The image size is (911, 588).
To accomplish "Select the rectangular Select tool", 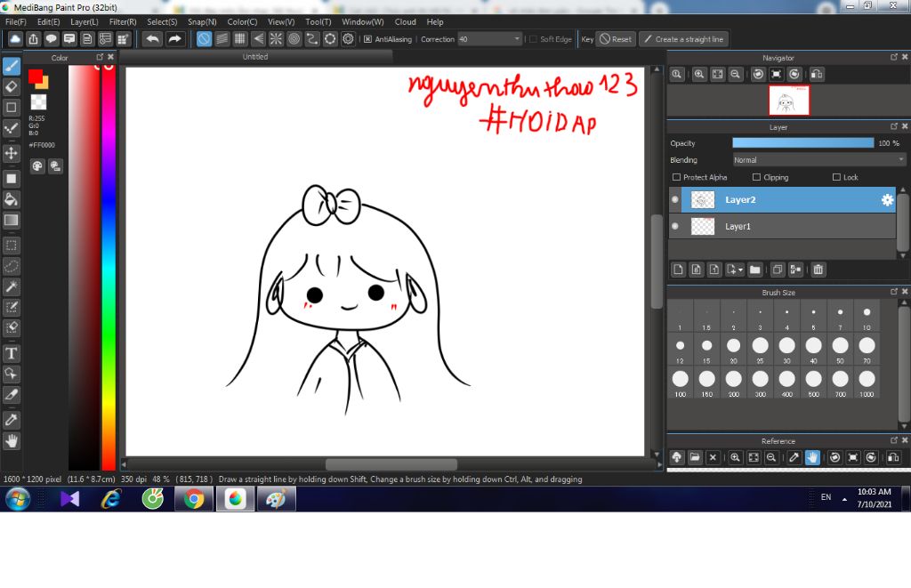I will point(12,246).
